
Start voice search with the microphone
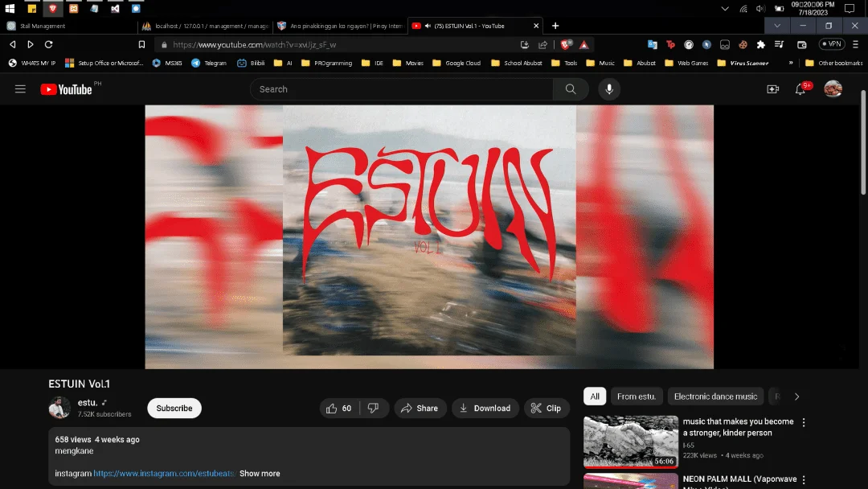point(609,89)
